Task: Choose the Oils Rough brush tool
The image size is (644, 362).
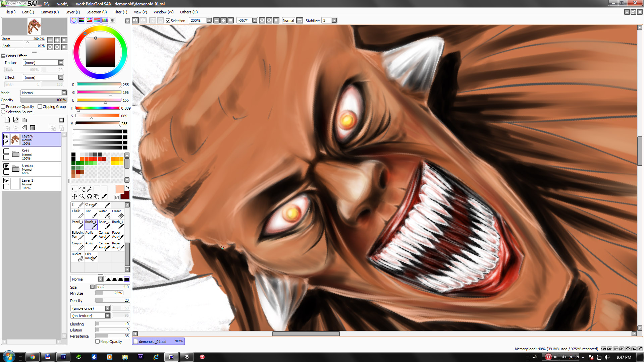Action: pyautogui.click(x=91, y=257)
